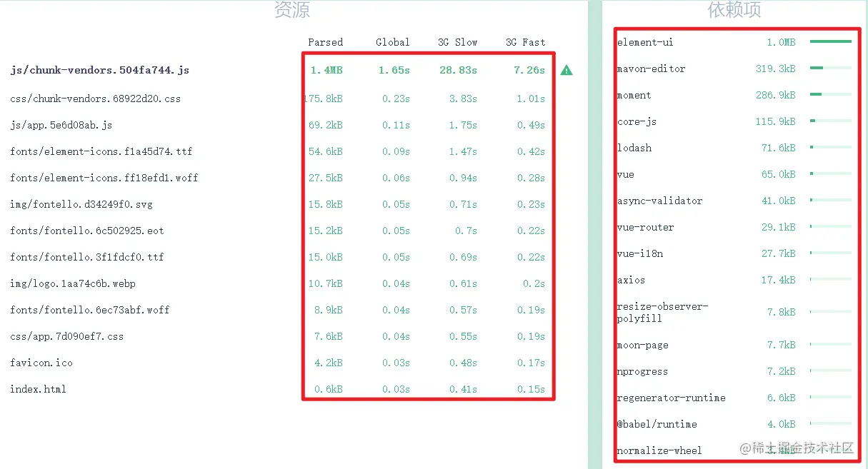Click the 115.9kB core-js size value

[775, 121]
